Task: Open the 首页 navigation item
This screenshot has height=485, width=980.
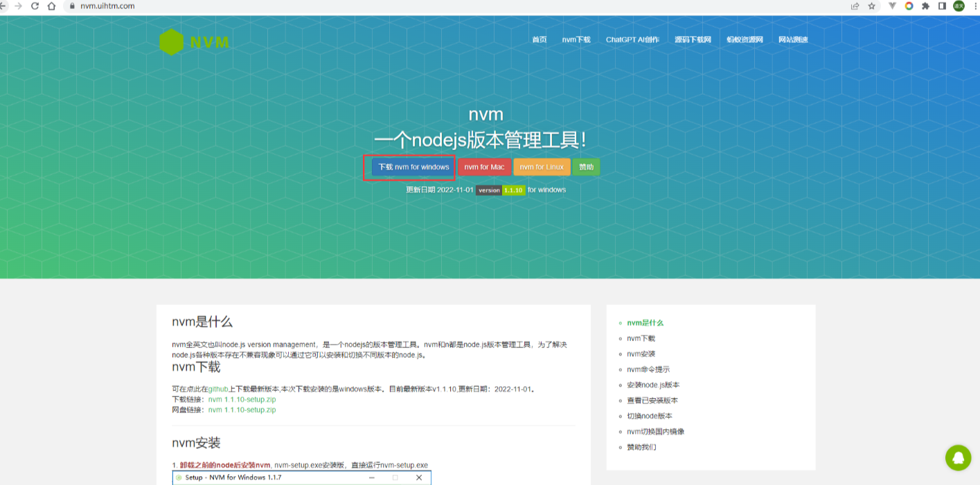Action: click(540, 39)
